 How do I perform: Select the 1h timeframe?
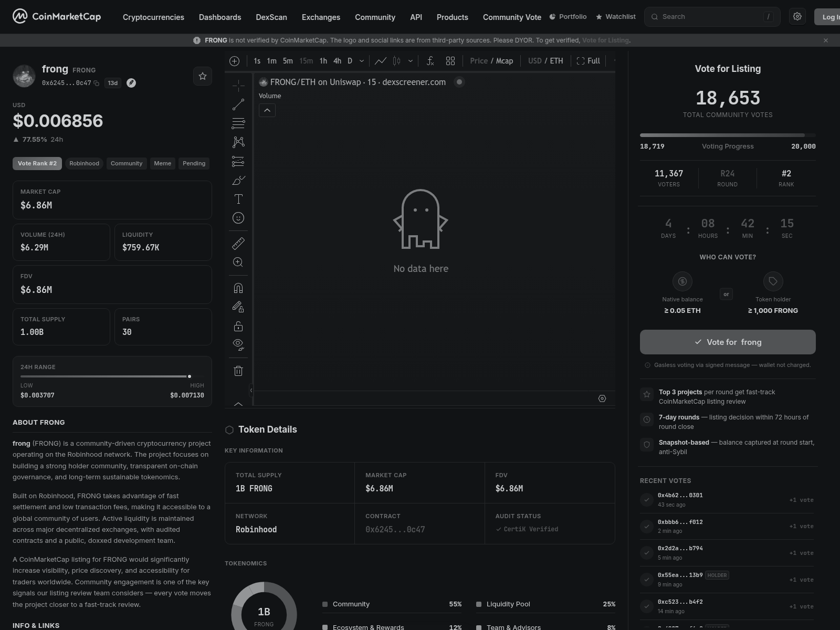323,61
